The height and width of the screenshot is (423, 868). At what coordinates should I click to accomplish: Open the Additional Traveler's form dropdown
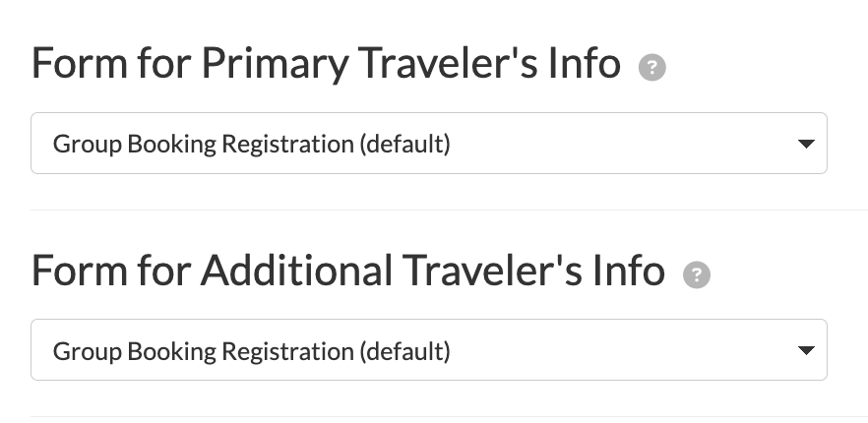tap(428, 350)
